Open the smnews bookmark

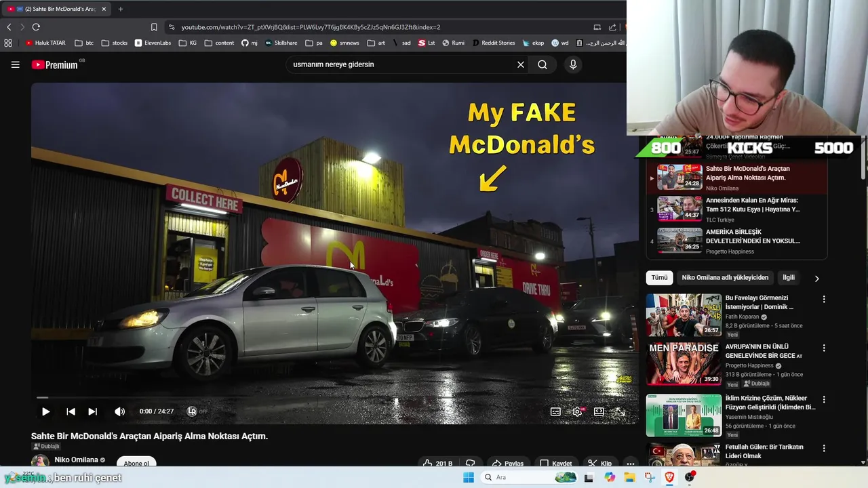point(344,43)
